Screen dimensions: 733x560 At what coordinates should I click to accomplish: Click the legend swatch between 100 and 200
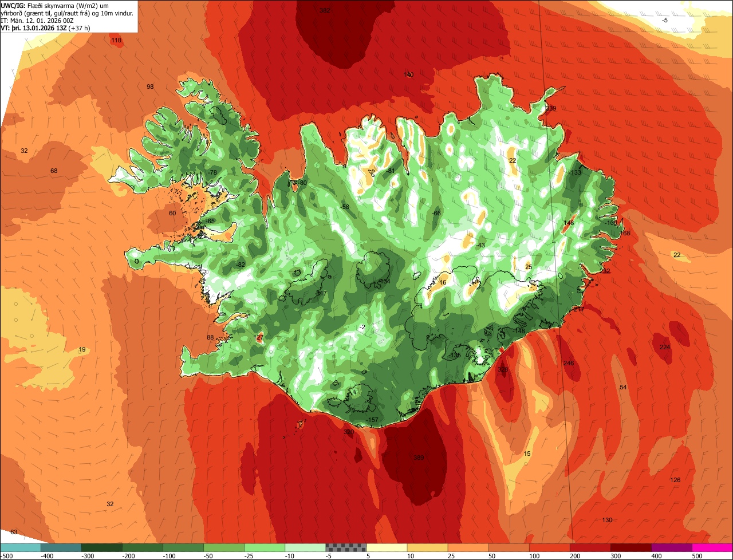pyautogui.click(x=549, y=547)
